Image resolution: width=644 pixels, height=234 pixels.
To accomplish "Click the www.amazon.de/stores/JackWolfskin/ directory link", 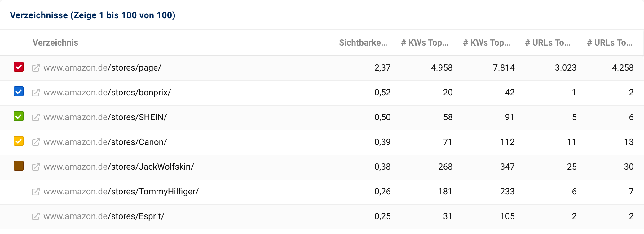I will 119,167.
